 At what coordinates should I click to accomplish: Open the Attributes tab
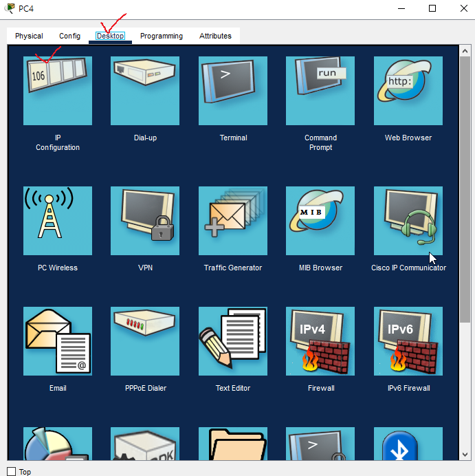(215, 36)
